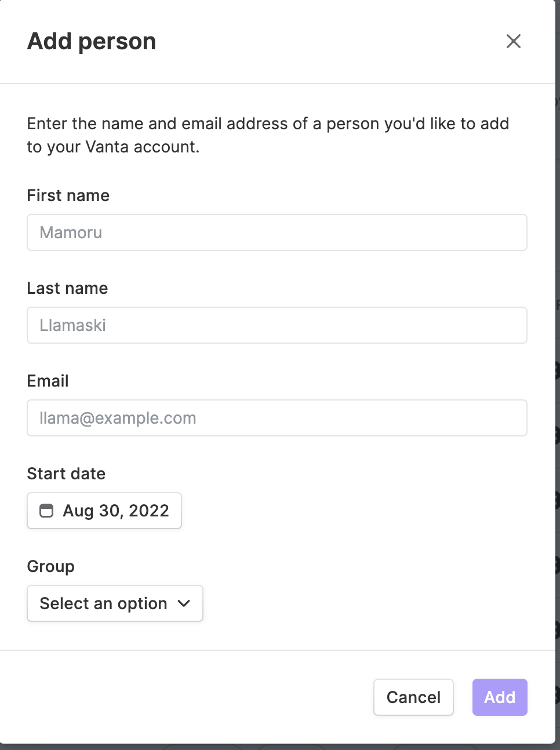Click the purple Add button

click(x=500, y=697)
